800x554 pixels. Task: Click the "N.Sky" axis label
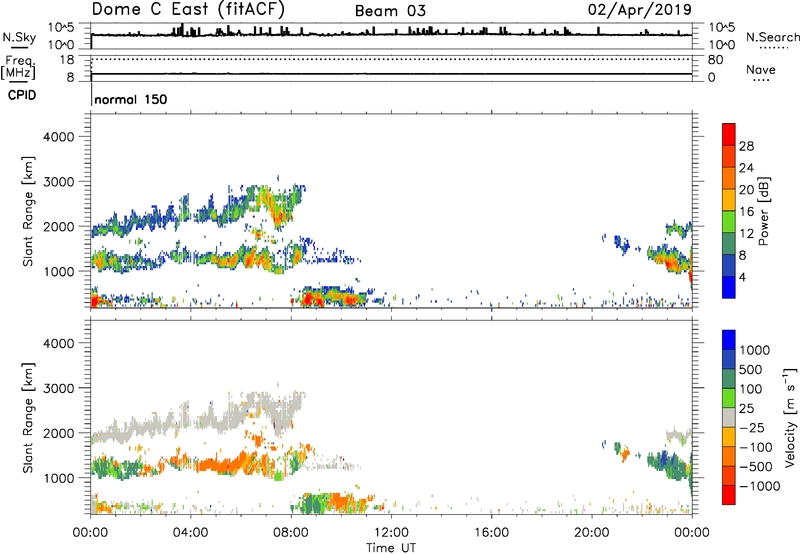[x=19, y=37]
